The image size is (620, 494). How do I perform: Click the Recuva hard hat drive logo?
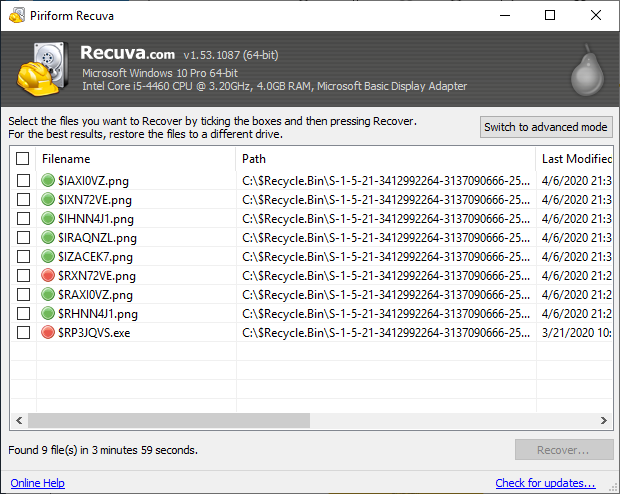(42, 69)
